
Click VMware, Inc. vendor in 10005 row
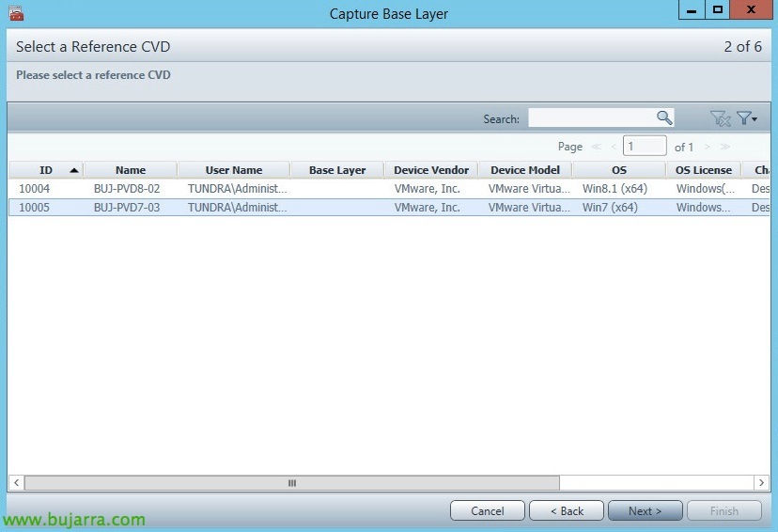pos(428,208)
